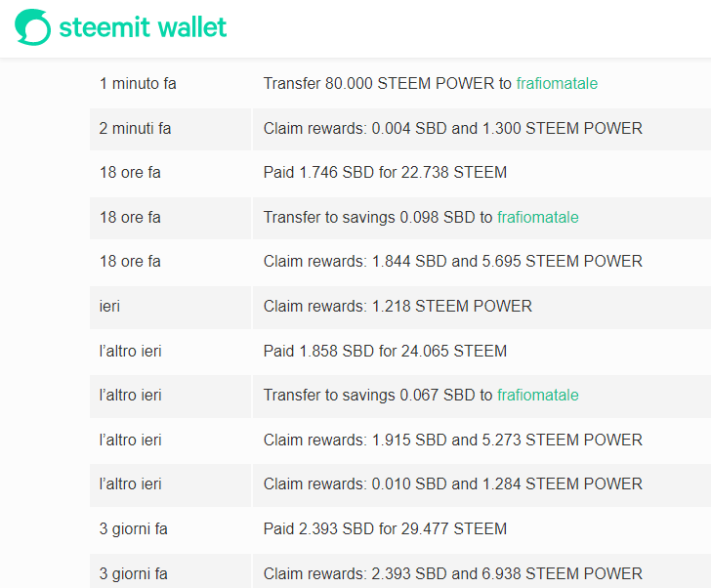Select Claim rewards 1.915 SBD entry
The image size is (711, 588).
452,440
